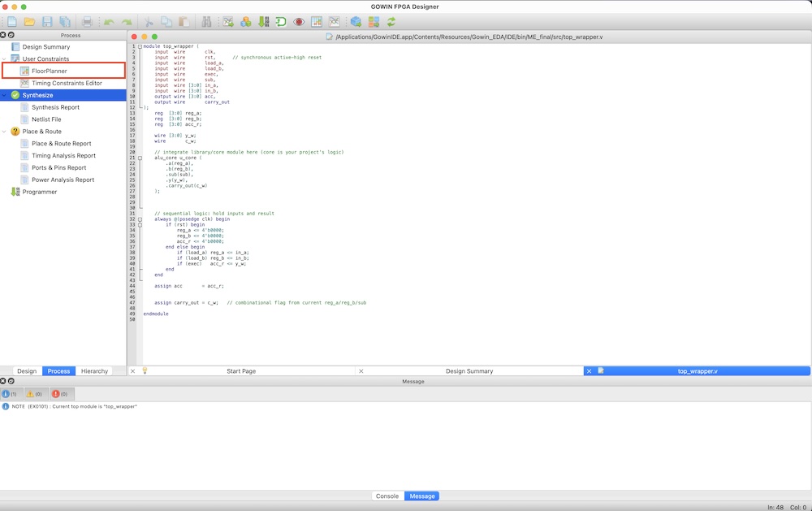Click the binoculars Find icon
This screenshot has height=511, width=812.
coord(206,21)
